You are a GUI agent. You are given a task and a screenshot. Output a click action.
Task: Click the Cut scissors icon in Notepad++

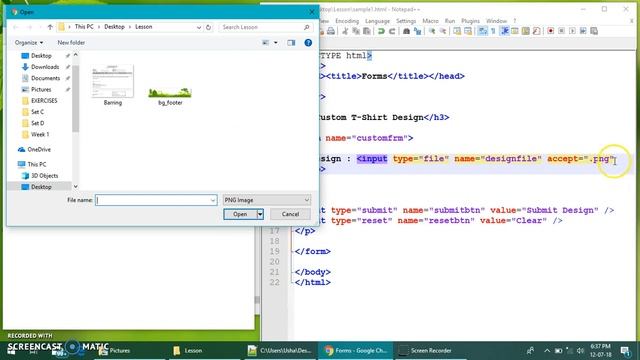click(345, 31)
